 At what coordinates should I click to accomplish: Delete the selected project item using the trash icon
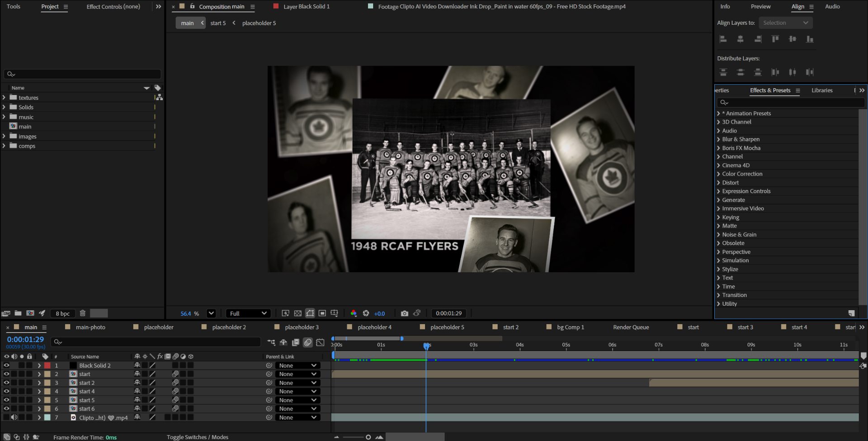coord(83,313)
